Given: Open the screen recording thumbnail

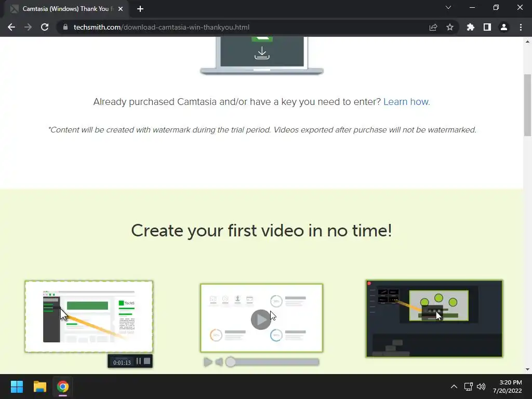Looking at the screenshot, I should tap(89, 316).
